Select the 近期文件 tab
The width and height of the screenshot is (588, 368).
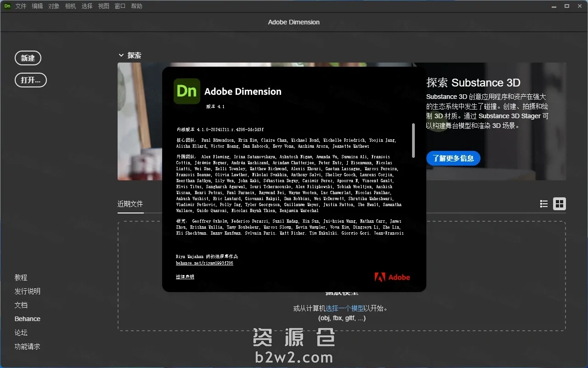coord(130,204)
